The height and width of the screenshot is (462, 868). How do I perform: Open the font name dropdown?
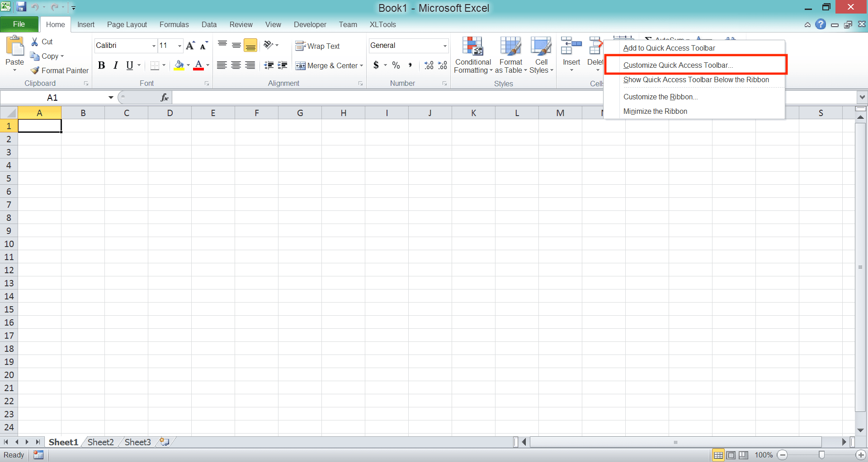(x=153, y=46)
